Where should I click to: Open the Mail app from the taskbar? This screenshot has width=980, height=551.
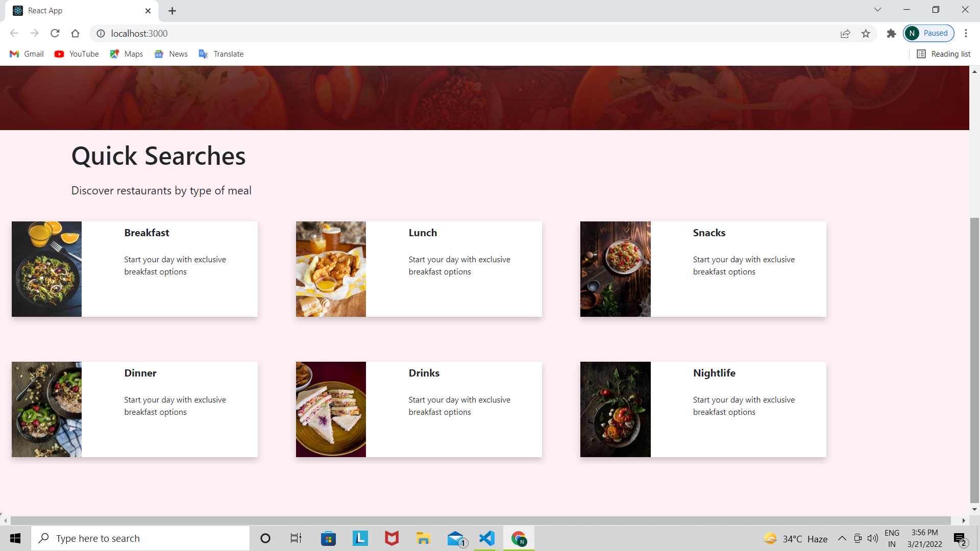click(455, 538)
